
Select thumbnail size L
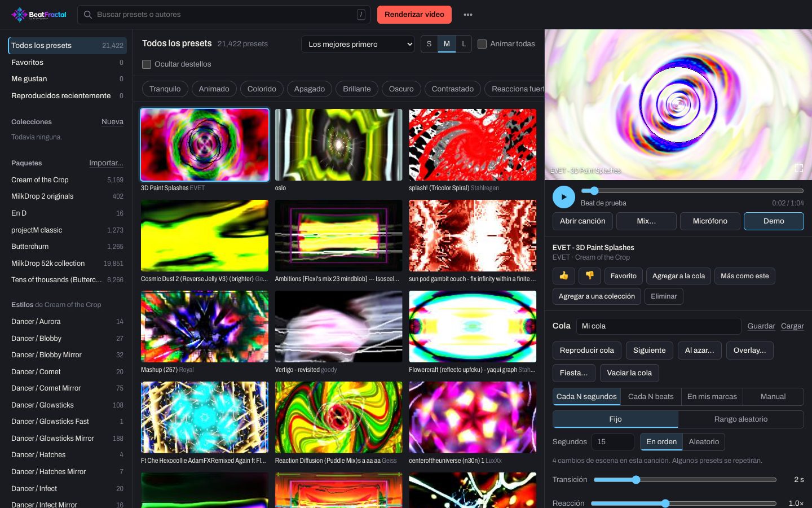click(x=464, y=44)
